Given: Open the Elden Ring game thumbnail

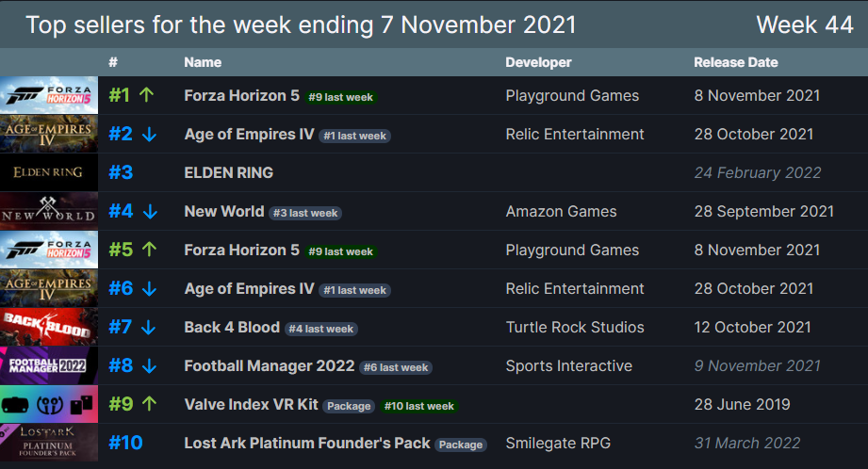Looking at the screenshot, I should click(x=49, y=172).
